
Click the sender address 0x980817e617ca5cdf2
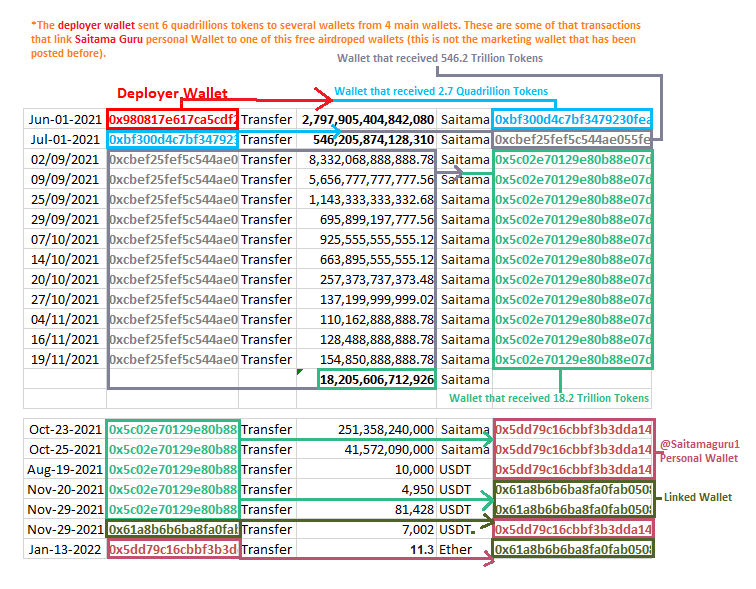(x=173, y=120)
